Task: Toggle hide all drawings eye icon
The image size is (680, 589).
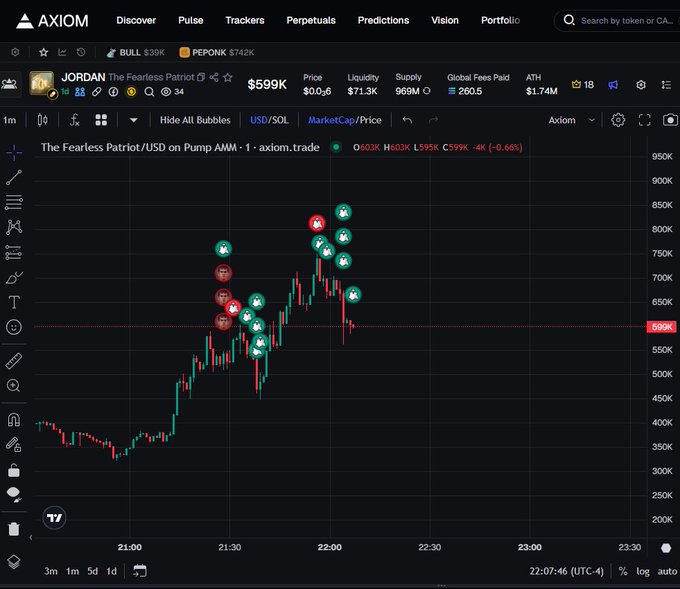Action: pos(14,494)
